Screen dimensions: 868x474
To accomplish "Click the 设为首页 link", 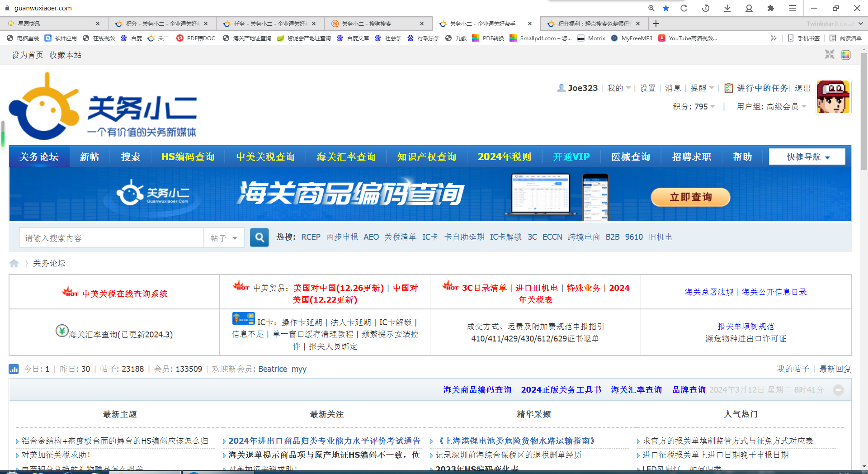I will pos(28,55).
